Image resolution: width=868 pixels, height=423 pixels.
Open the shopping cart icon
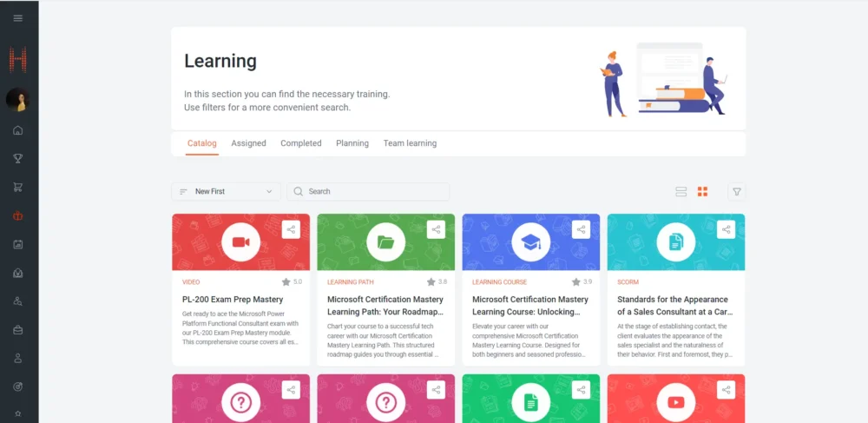(18, 188)
